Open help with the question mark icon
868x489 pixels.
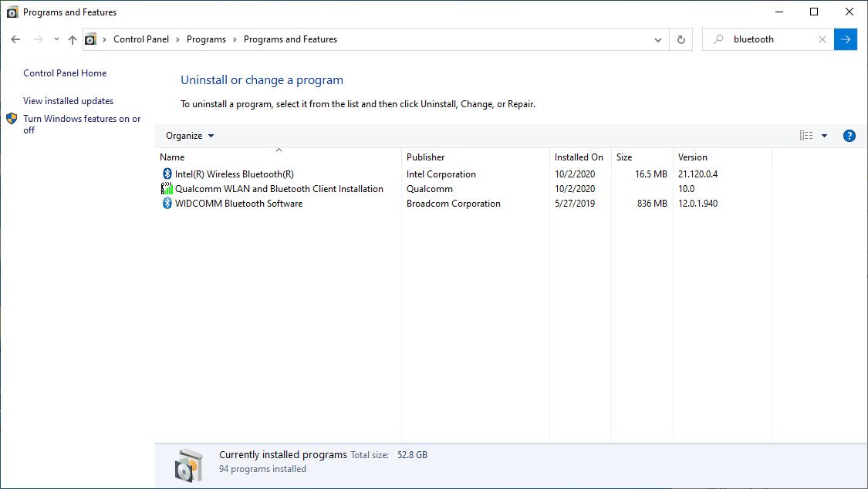[x=849, y=136]
